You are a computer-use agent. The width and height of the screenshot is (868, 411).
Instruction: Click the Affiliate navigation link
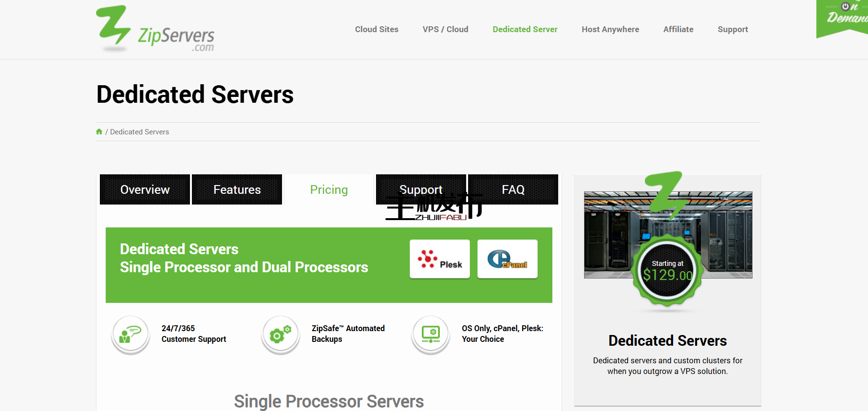click(678, 29)
